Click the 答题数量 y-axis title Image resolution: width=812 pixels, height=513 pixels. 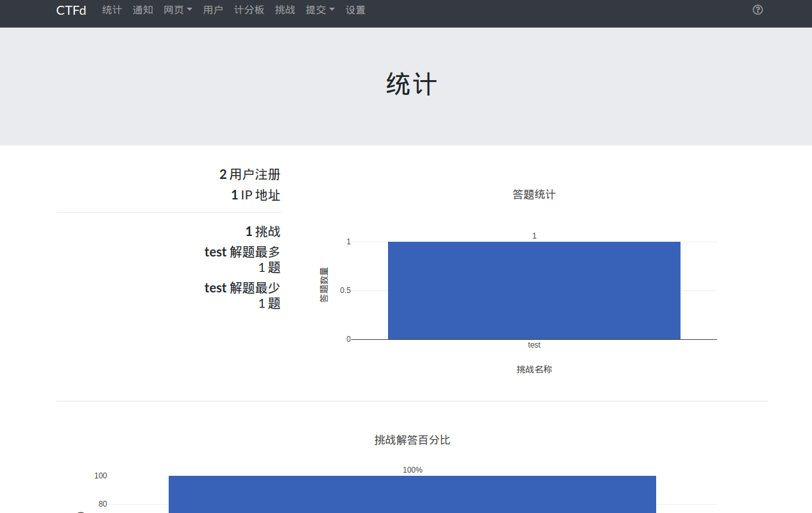324,285
